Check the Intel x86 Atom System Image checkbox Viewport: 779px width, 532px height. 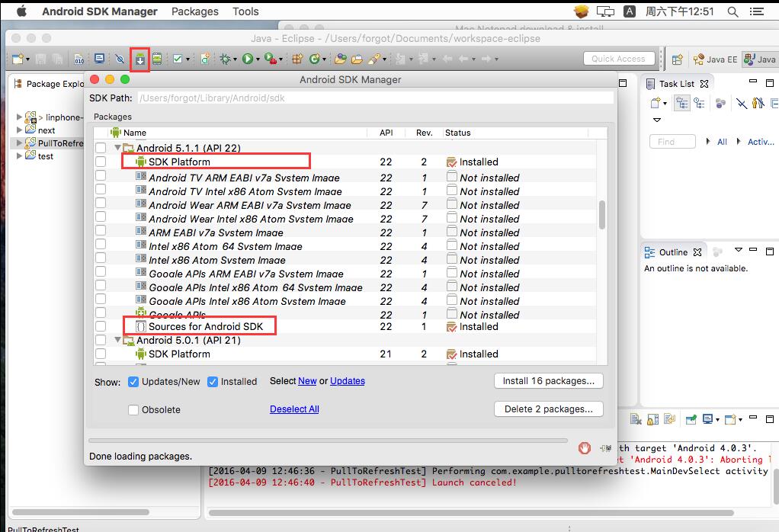tap(101, 258)
